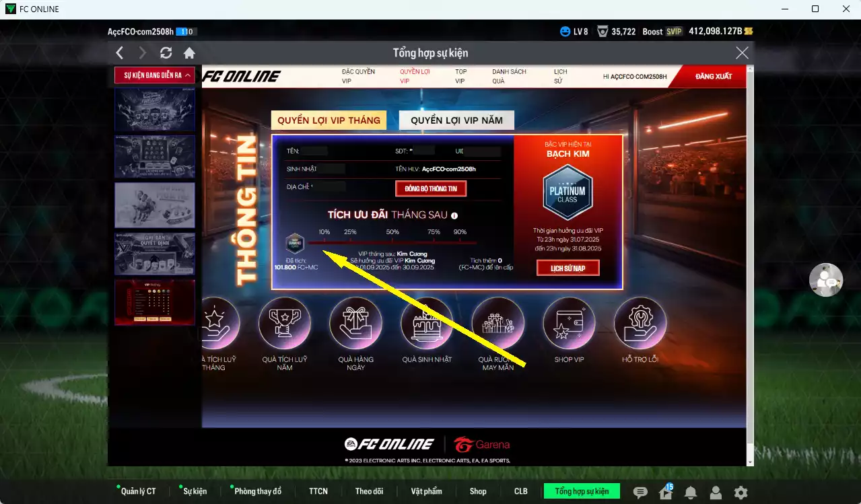Open the chat speech bubble icon
Image resolution: width=861 pixels, height=504 pixels.
(640, 493)
